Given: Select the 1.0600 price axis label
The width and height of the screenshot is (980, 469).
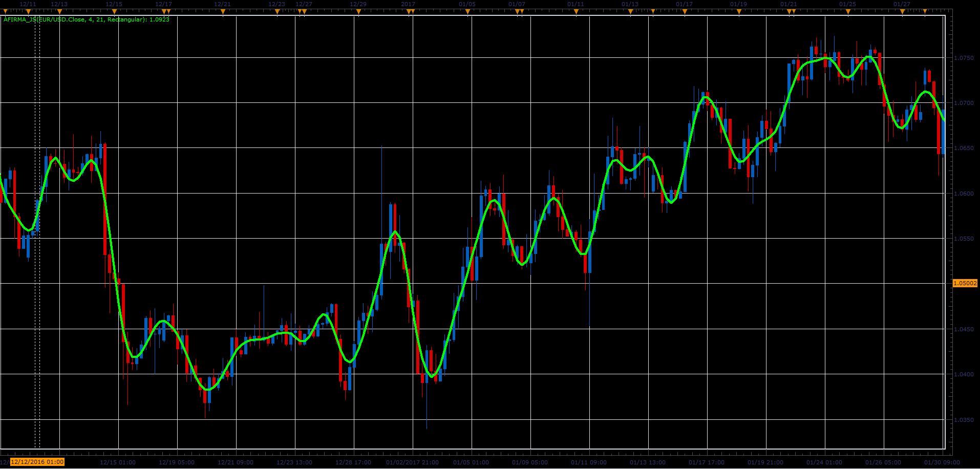Looking at the screenshot, I should 964,194.
